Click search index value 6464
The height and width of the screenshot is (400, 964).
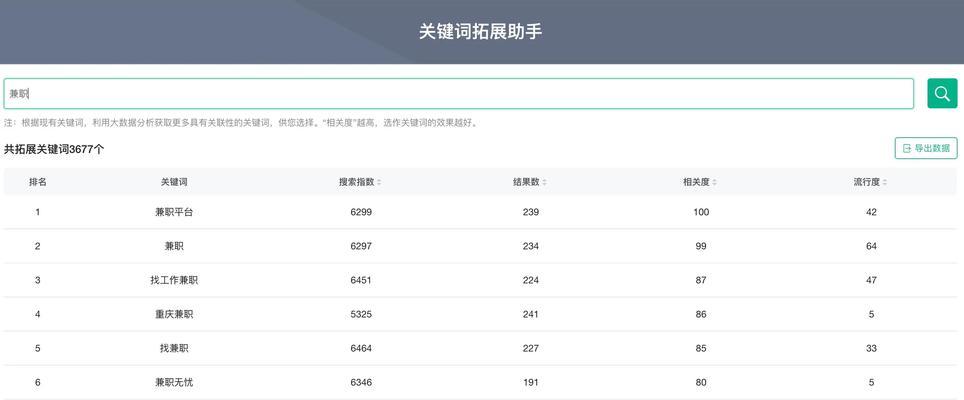361,348
